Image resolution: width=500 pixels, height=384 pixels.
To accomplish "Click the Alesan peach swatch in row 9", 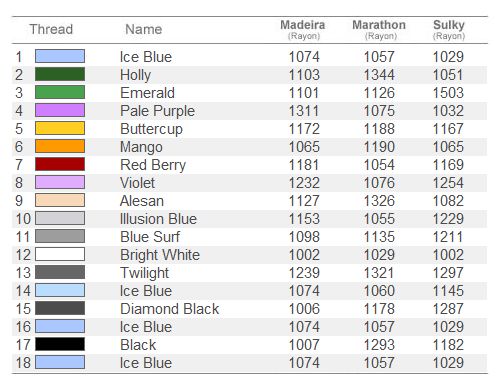I will pyautogui.click(x=60, y=200).
